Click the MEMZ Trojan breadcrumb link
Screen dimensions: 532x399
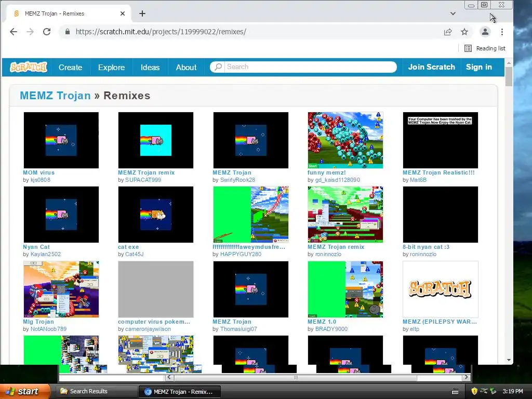[55, 96]
